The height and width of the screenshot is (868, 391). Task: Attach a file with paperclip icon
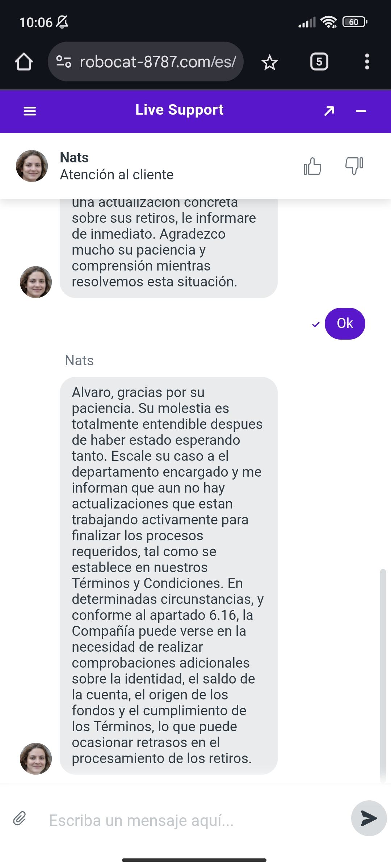pos(20,818)
